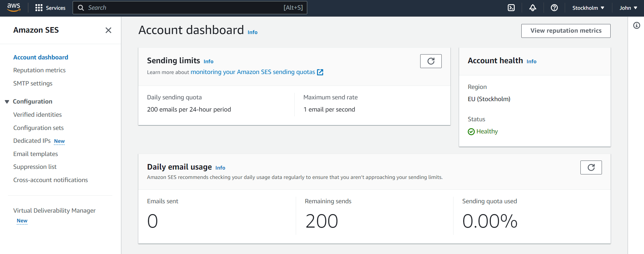The image size is (644, 254).
Task: Open the monitoring your Amazon SES sending quotas link
Action: pyautogui.click(x=253, y=72)
